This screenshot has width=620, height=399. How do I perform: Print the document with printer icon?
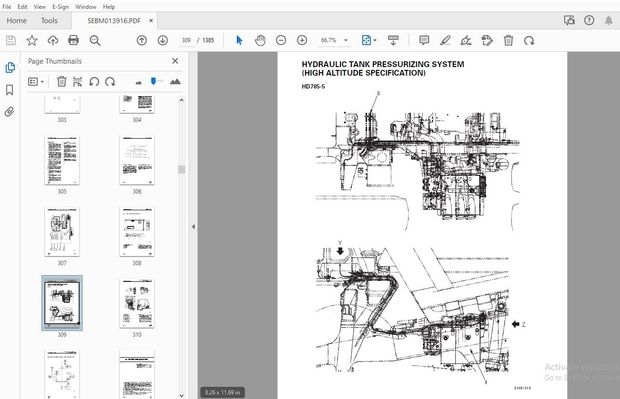pos(74,40)
